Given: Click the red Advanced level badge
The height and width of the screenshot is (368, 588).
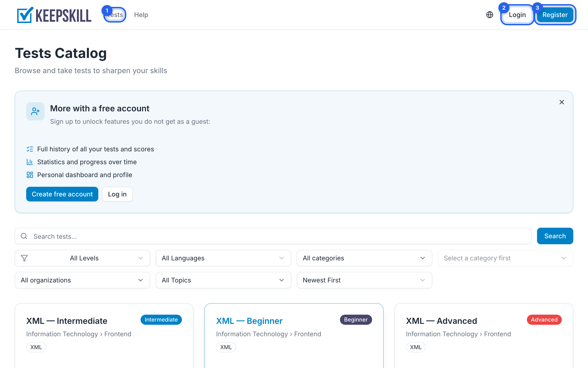Looking at the screenshot, I should point(544,319).
